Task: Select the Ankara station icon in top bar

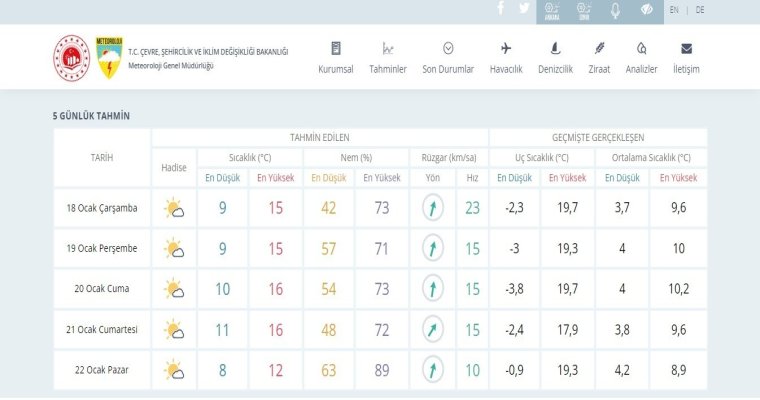Action: [x=552, y=11]
